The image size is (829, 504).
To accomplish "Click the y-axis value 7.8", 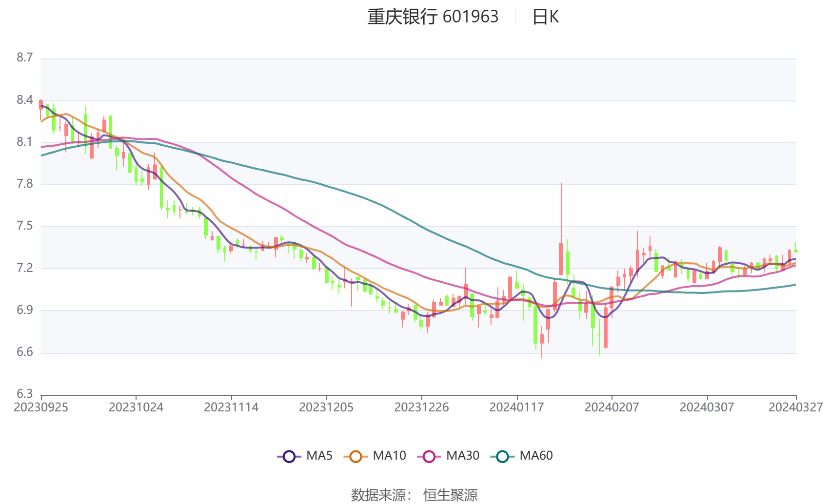I will tap(25, 184).
